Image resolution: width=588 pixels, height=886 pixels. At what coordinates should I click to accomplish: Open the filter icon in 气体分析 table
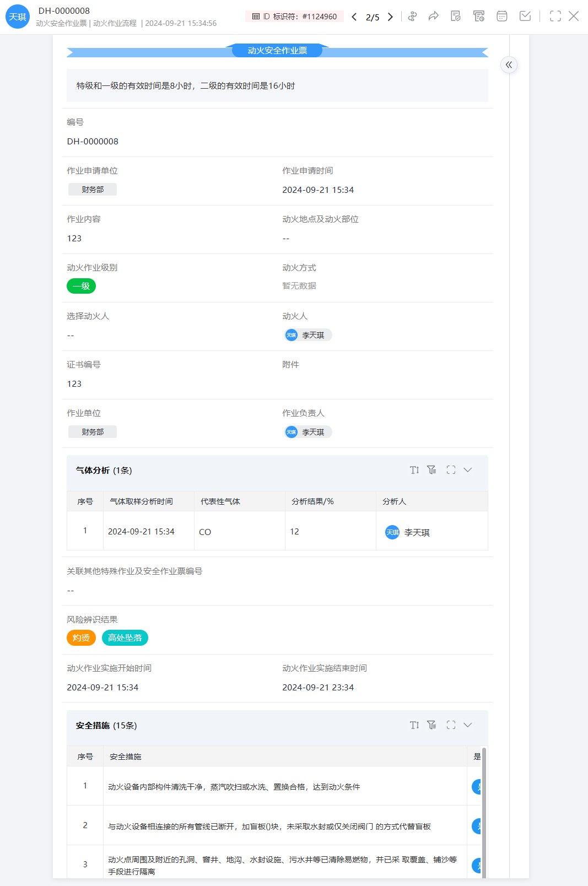[x=432, y=470]
